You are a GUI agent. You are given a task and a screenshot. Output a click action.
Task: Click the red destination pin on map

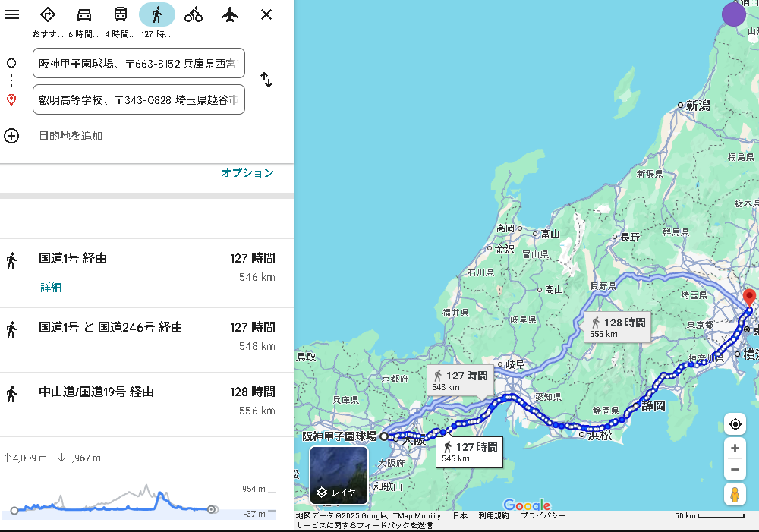point(749,297)
